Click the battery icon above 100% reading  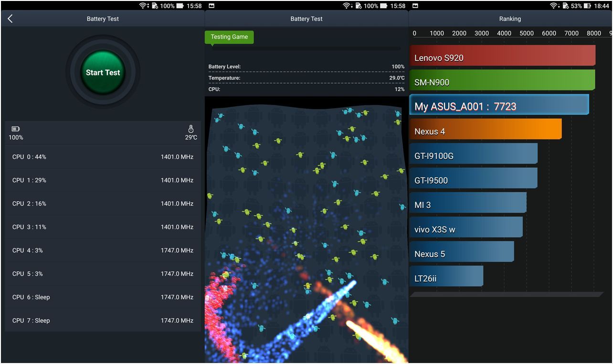16,129
